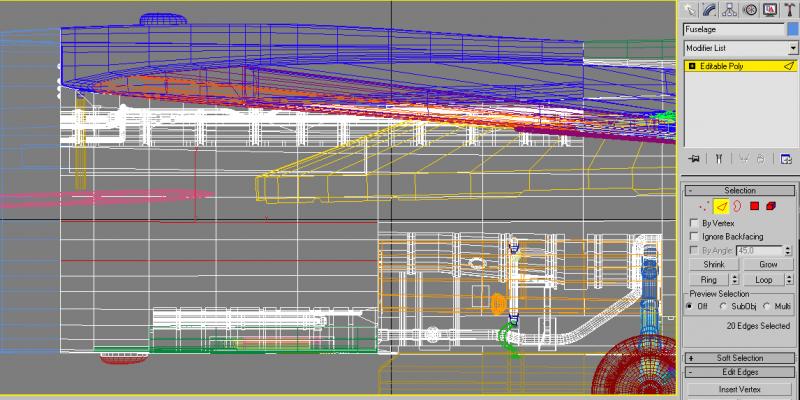Open the Utilities hammer panel tab
The width and height of the screenshot is (800, 400).
(x=790, y=9)
